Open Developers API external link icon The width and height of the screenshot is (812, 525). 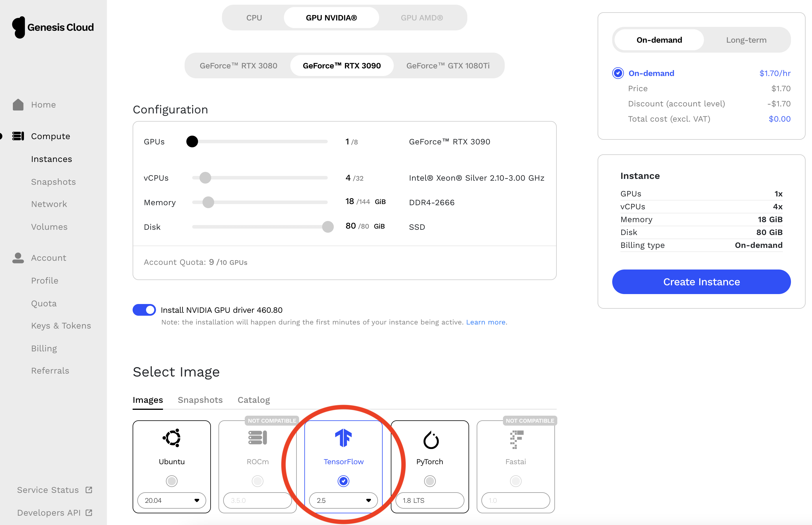tap(89, 512)
